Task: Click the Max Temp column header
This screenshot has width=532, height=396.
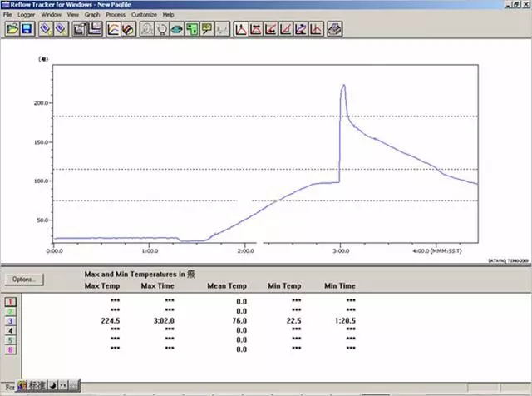Action: tap(102, 286)
